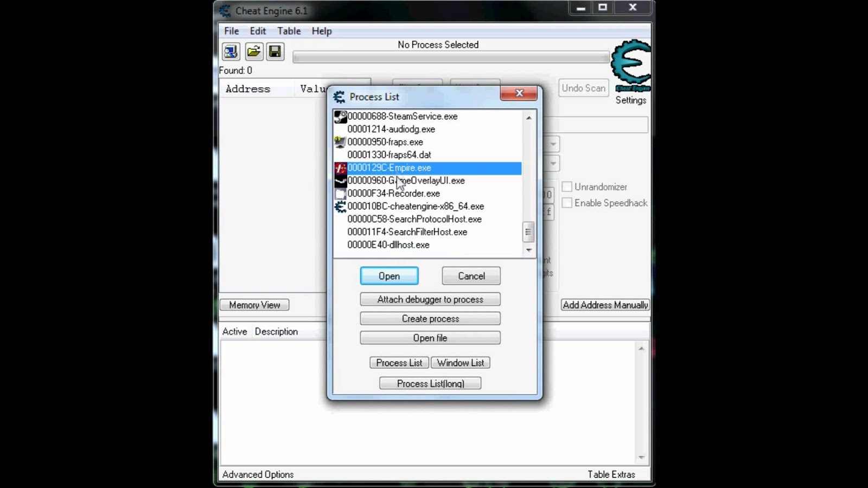Open Advanced Options
Viewport: 868px width, 488px height.
coord(258,474)
